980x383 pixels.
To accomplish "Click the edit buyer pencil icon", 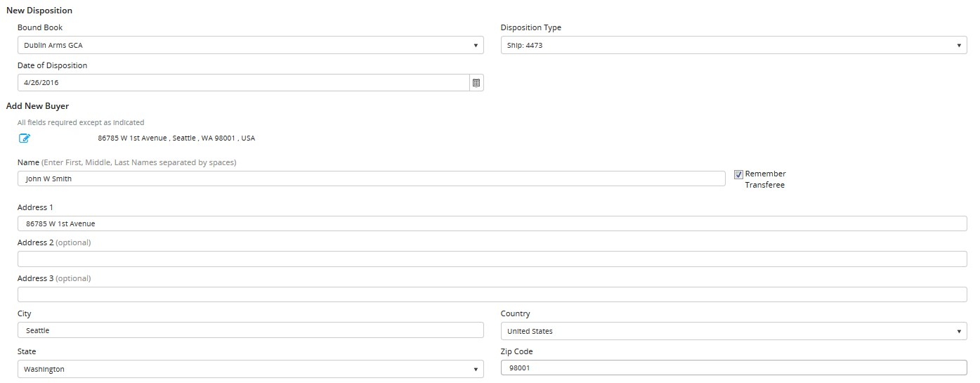I will click(x=25, y=138).
